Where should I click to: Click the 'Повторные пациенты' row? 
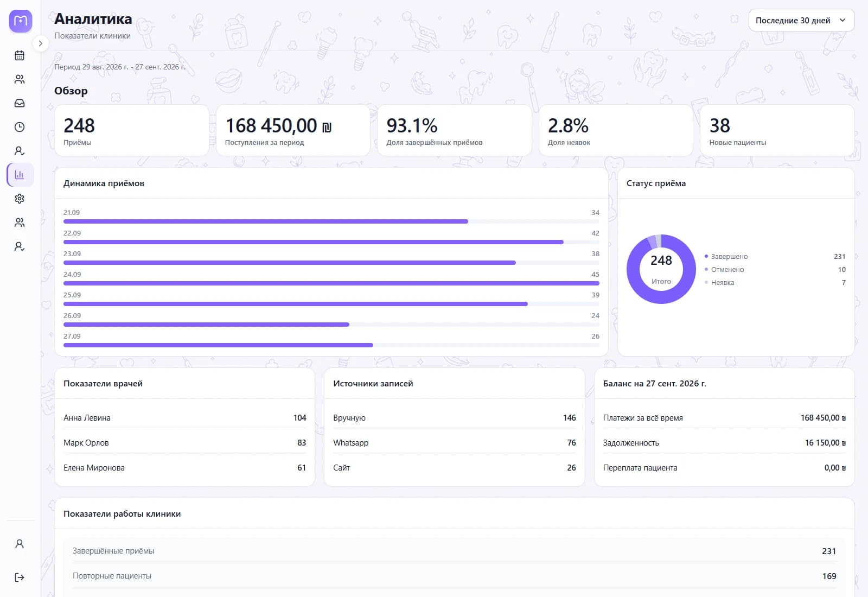[x=455, y=576]
